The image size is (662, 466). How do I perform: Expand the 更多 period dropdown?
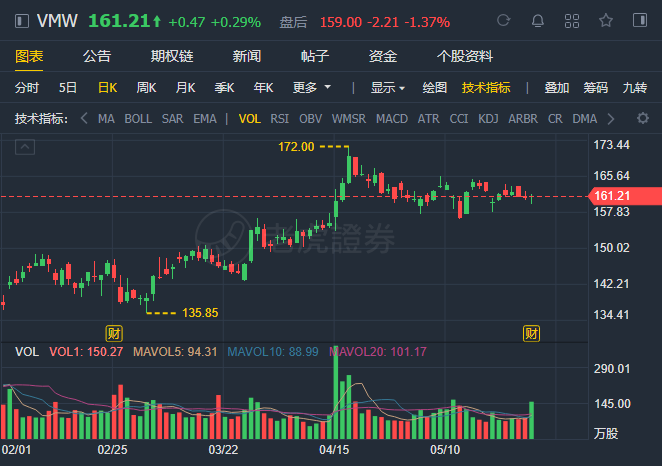pyautogui.click(x=310, y=88)
